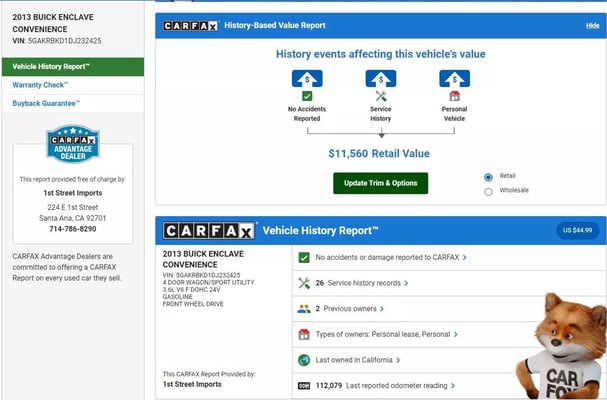607x400 pixels.
Task: Click the Santa Ana, CA 92701 text
Action: pos(73,218)
